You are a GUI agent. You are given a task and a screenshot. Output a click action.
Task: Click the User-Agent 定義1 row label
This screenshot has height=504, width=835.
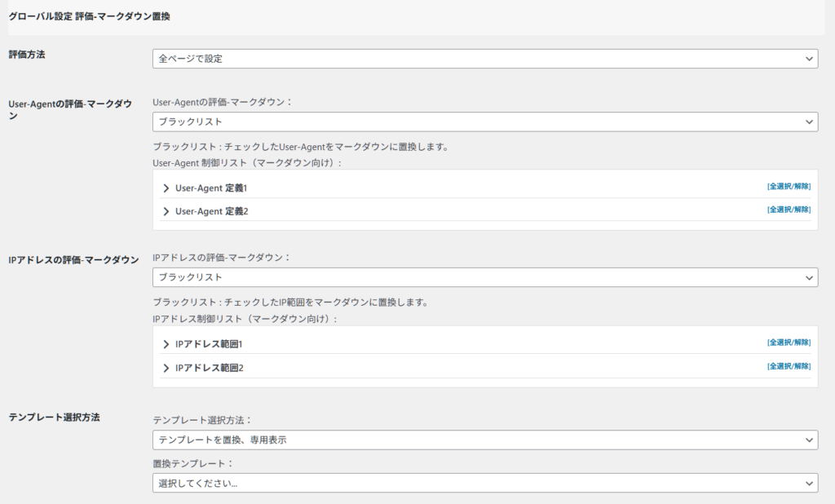click(x=211, y=188)
